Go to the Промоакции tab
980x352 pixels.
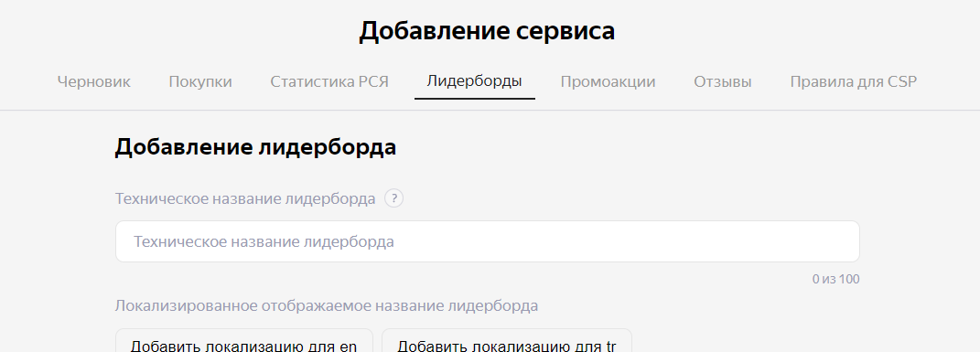tap(608, 81)
